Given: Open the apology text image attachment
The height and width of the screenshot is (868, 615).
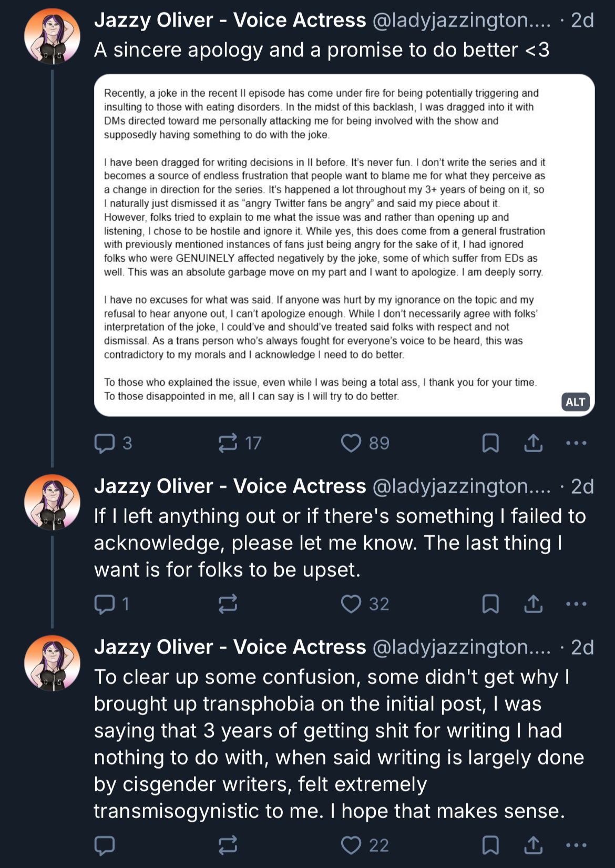Looking at the screenshot, I should click(x=344, y=245).
